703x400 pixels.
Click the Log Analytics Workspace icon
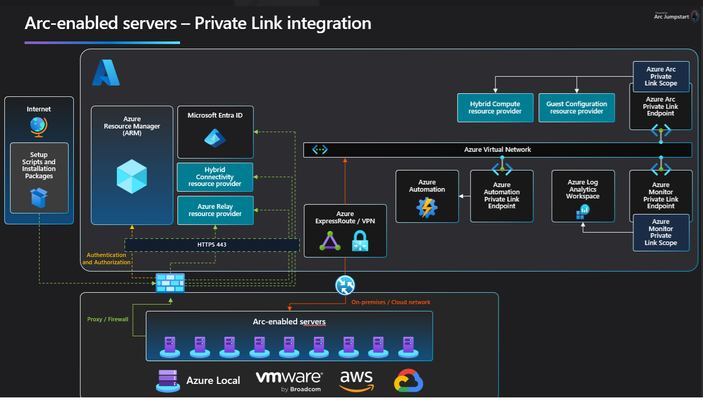pyautogui.click(x=582, y=212)
